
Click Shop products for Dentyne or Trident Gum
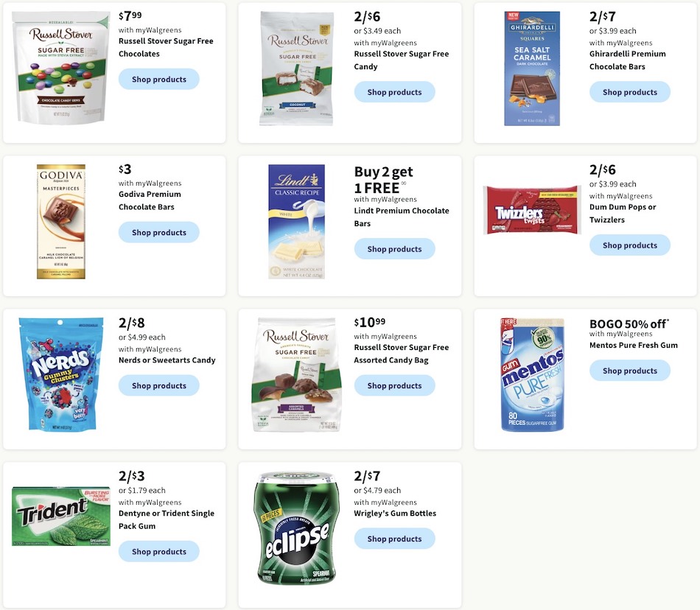pyautogui.click(x=158, y=551)
